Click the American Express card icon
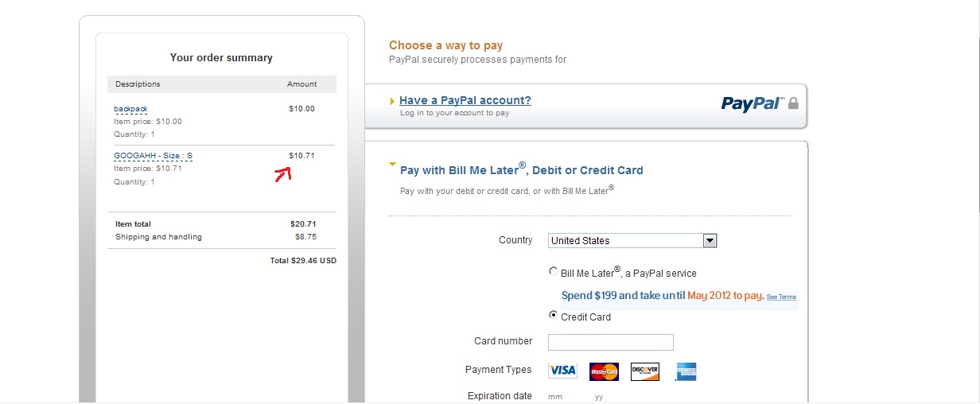 point(686,371)
